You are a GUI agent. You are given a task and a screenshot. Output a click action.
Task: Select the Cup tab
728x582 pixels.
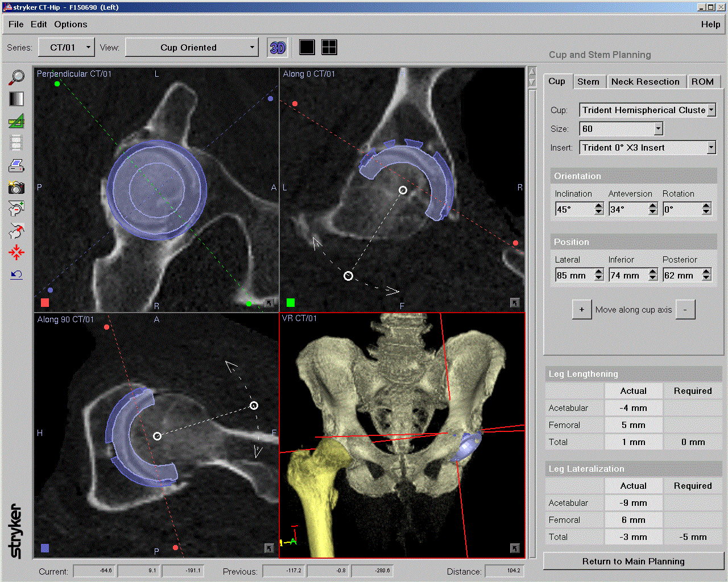[x=557, y=81]
